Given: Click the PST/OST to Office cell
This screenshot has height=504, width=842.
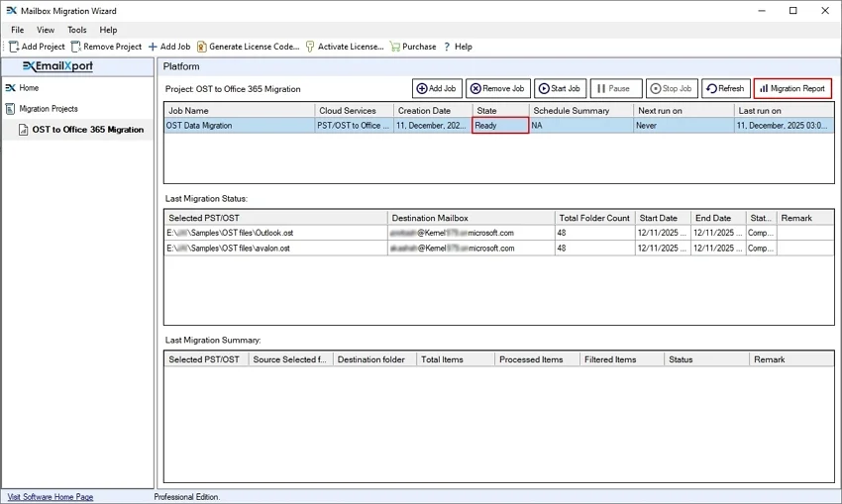Looking at the screenshot, I should pos(354,126).
